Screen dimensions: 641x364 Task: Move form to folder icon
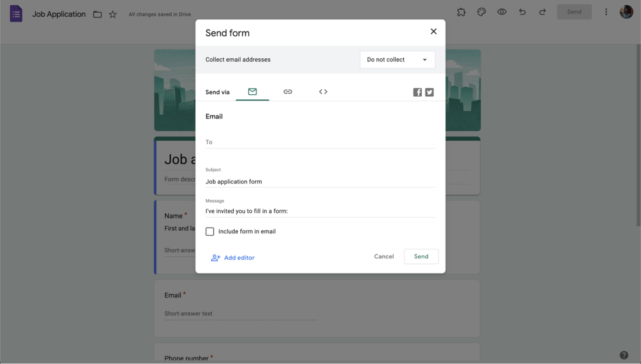click(97, 14)
